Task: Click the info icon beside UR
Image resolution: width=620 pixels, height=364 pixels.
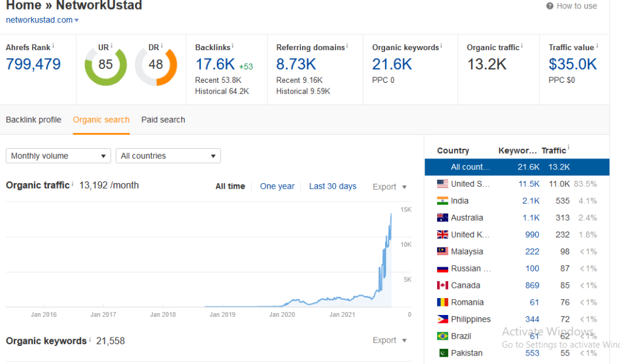Action: coord(111,46)
